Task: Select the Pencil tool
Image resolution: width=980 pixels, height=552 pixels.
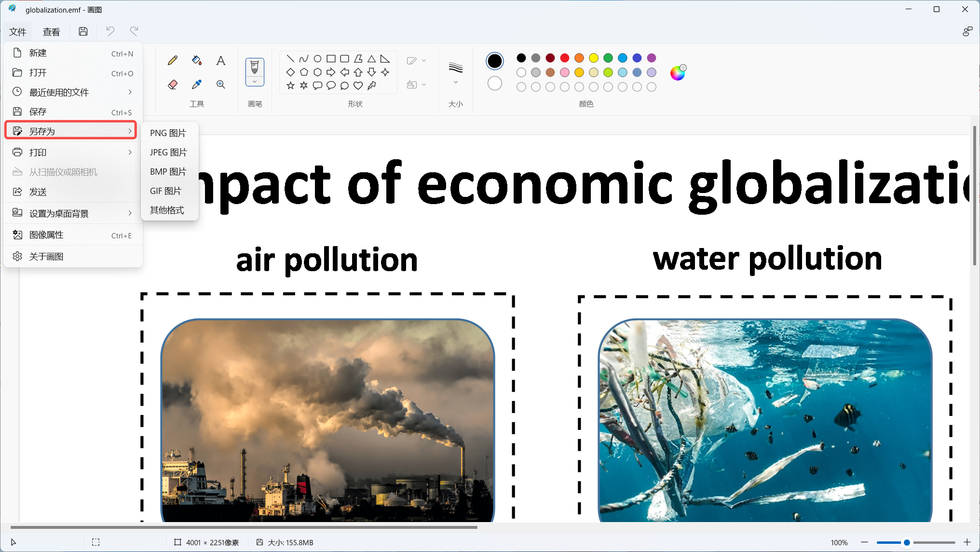Action: (173, 60)
